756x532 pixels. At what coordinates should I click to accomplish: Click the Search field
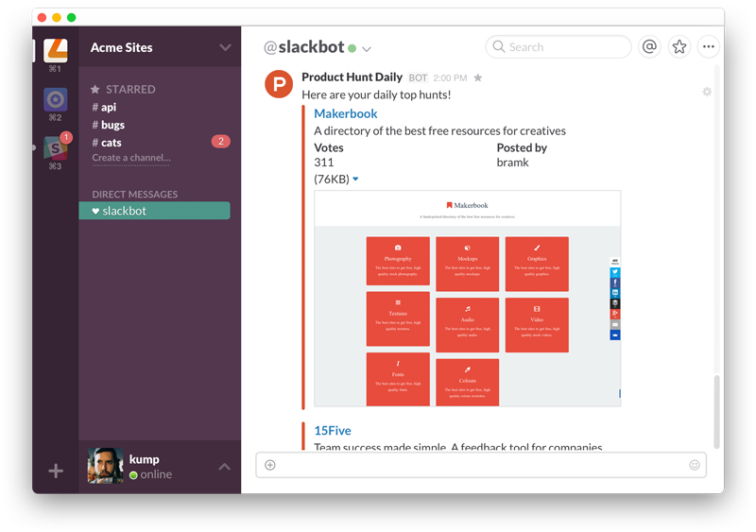558,47
